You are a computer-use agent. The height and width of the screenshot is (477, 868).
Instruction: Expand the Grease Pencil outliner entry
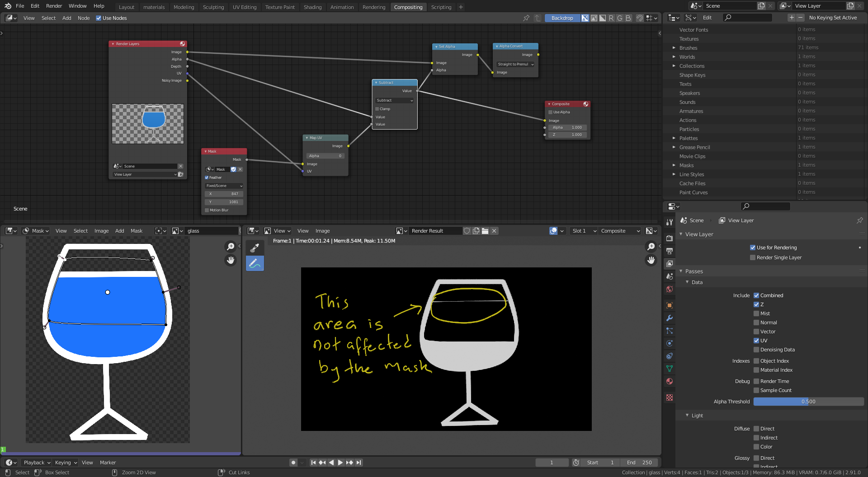674,147
